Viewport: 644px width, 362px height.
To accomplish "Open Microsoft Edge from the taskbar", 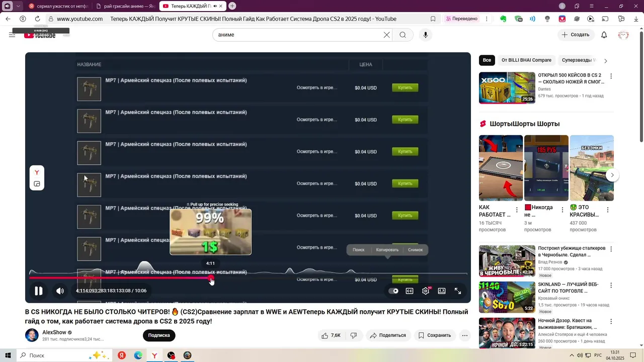I will click(138, 355).
